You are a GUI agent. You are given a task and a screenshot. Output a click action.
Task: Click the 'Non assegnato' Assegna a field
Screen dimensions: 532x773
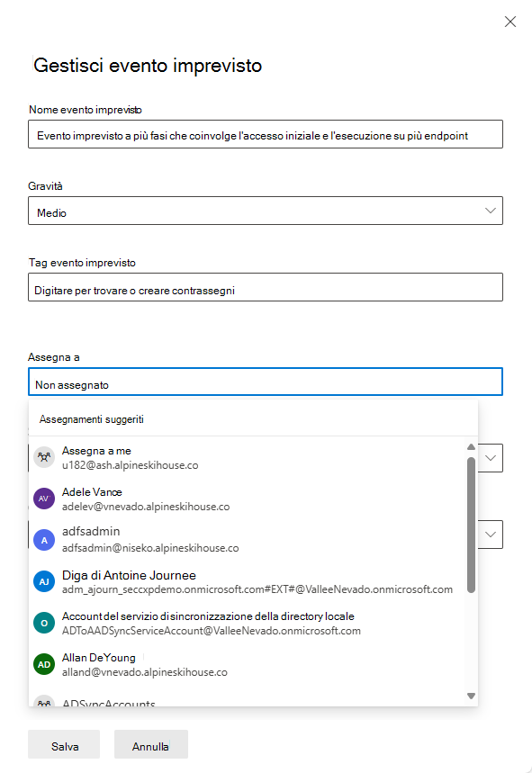coord(266,382)
